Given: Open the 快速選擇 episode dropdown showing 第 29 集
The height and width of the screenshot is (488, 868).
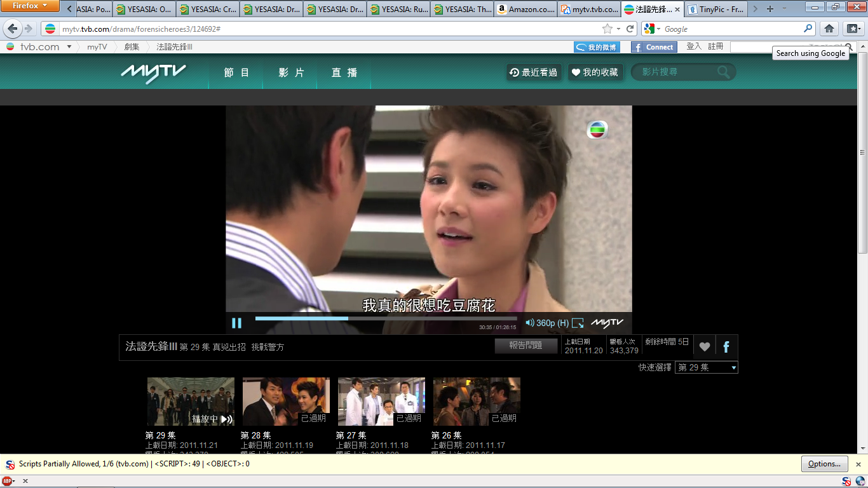Looking at the screenshot, I should tap(707, 367).
